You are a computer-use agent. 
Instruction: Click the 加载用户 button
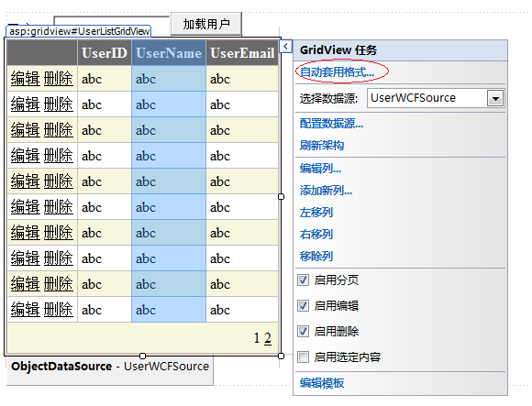pyautogui.click(x=206, y=24)
